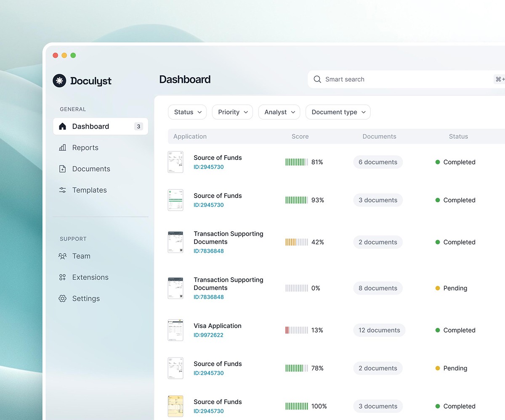Click Completed status text in the 13% row
Viewport: 505px width, 420px height.
point(460,330)
